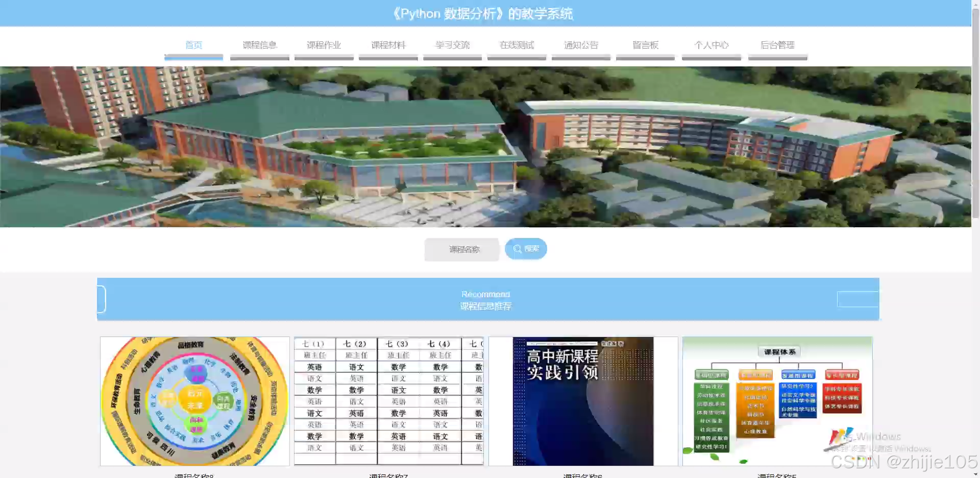Switch to the 课程信息 tab
This screenshot has height=478, width=980.
[x=259, y=45]
